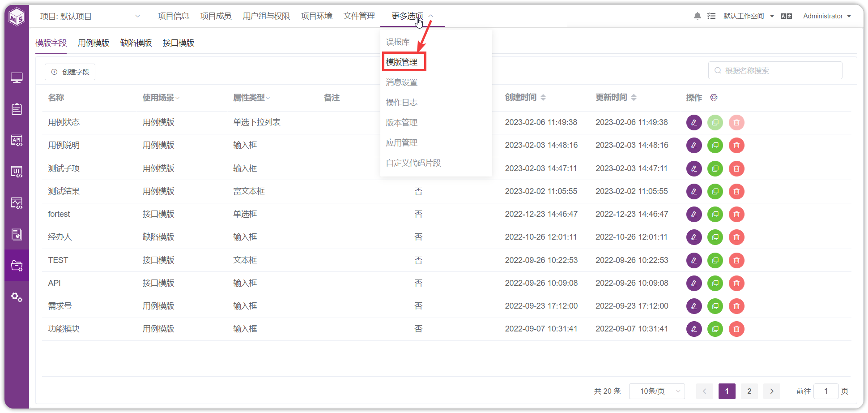Select 版本管理 from the menu
Screen dimensions: 868x413
pos(402,123)
